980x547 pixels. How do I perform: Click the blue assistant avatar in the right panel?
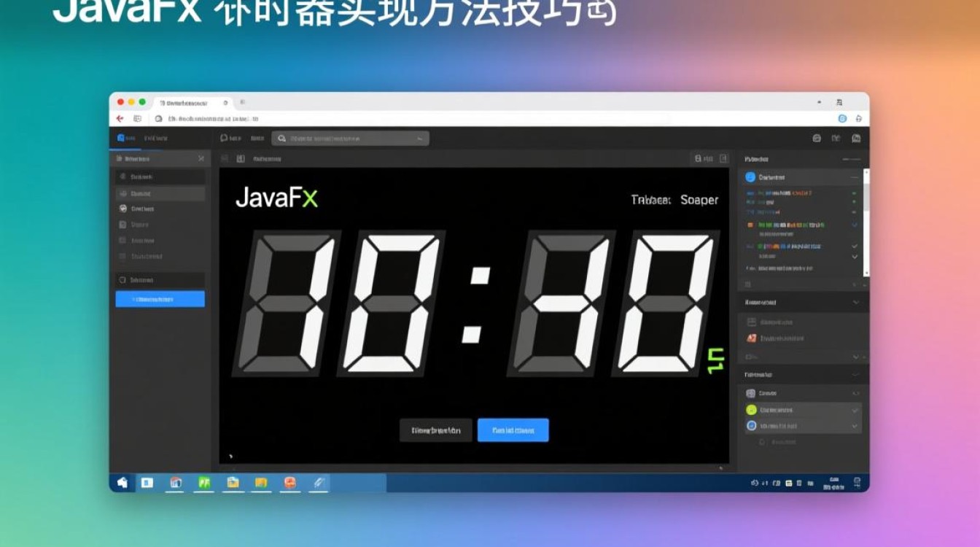(750, 177)
